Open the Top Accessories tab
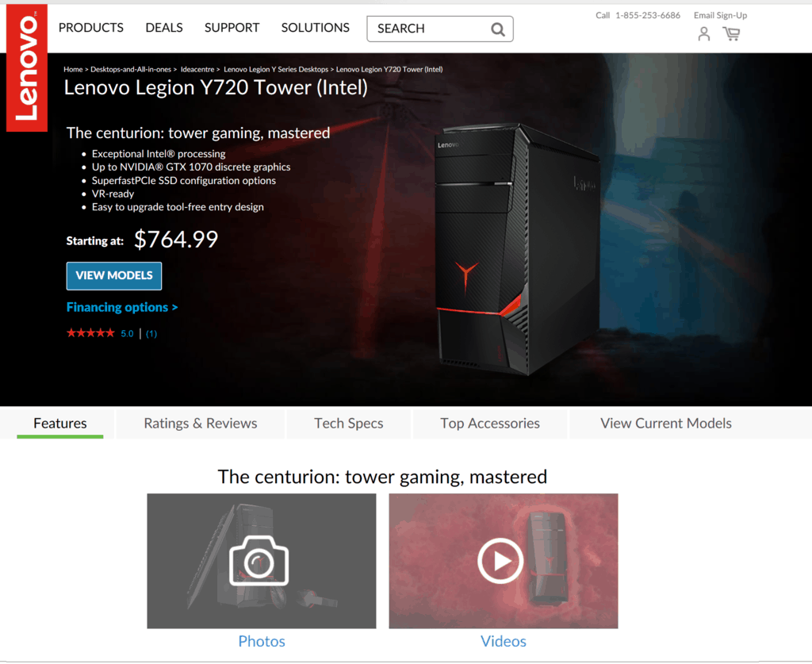Screen dimensions: 812x664 [490, 424]
